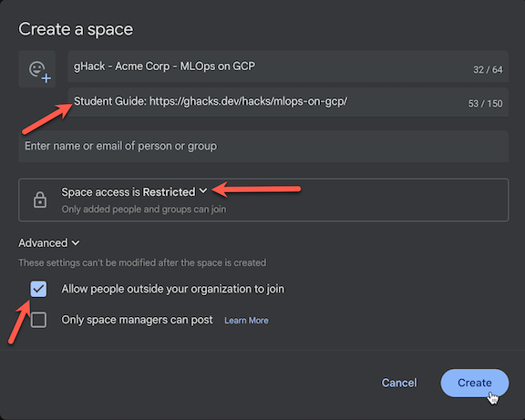525x420 pixels.
Task: Edit the Student Guide description field
Action: coord(288,102)
